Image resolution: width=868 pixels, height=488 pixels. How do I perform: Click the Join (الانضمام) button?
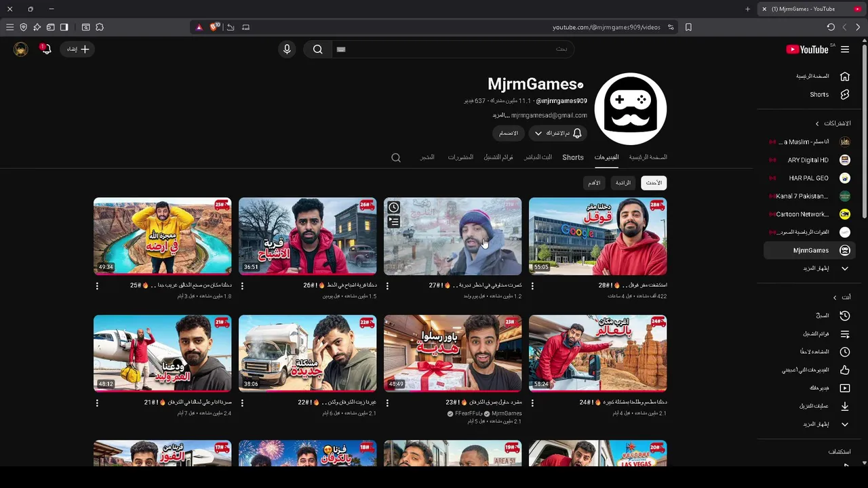coord(509,134)
